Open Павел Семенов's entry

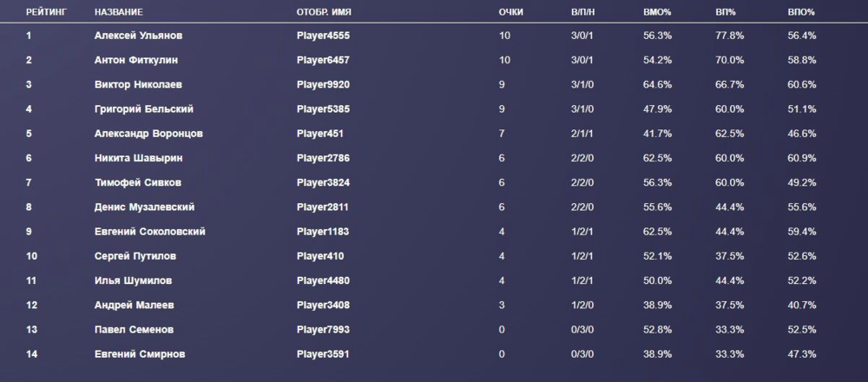click(134, 330)
